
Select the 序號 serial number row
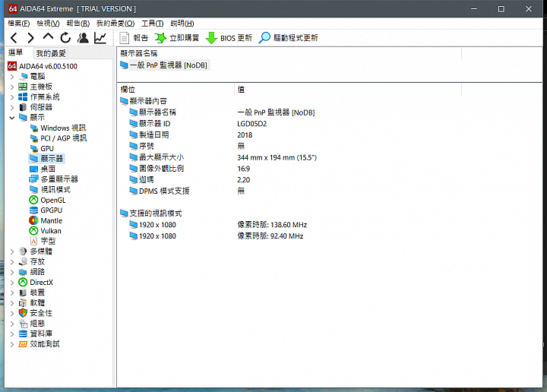(x=141, y=146)
